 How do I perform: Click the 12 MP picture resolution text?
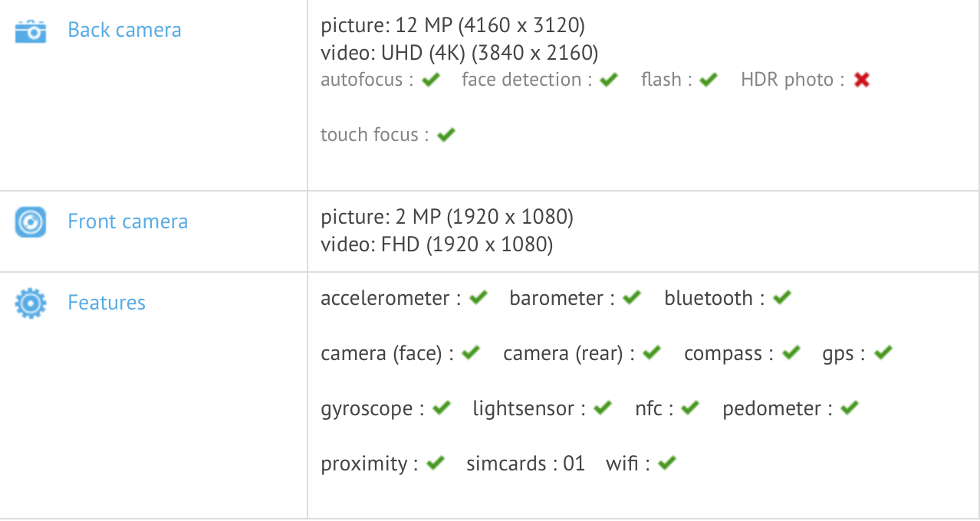pyautogui.click(x=452, y=26)
